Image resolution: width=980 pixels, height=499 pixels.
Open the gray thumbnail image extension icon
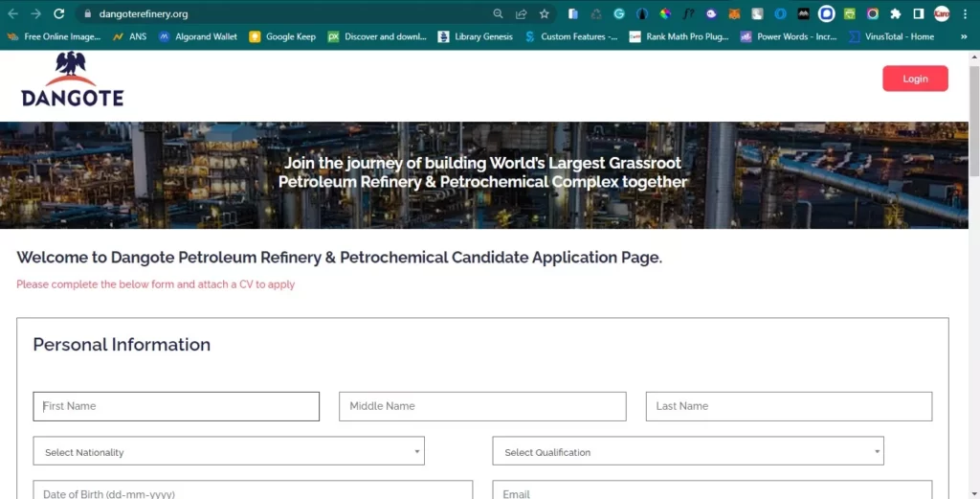click(x=758, y=13)
